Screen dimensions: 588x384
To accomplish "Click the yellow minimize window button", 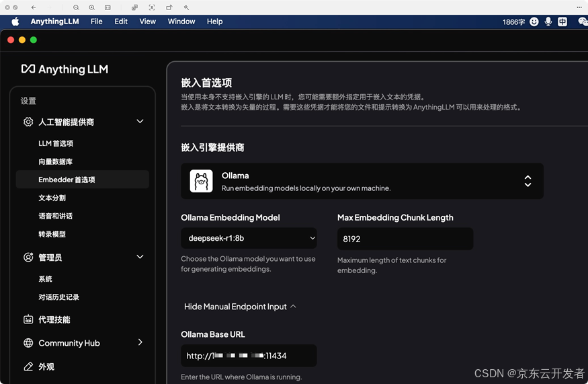I will coord(22,40).
